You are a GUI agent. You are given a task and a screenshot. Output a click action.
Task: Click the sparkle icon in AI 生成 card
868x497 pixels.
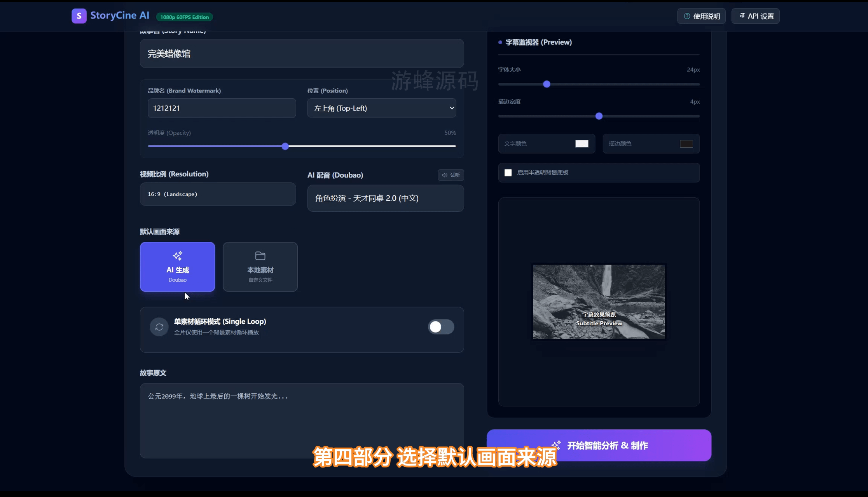[x=177, y=256]
